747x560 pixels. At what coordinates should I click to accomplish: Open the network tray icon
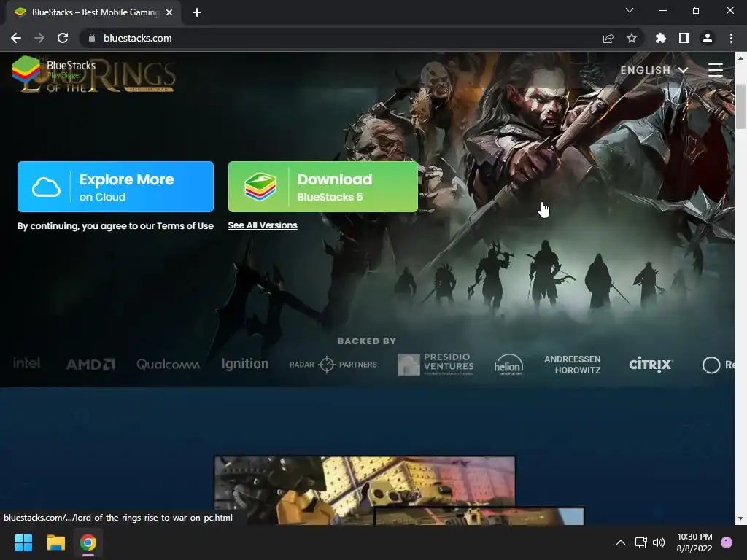641,542
